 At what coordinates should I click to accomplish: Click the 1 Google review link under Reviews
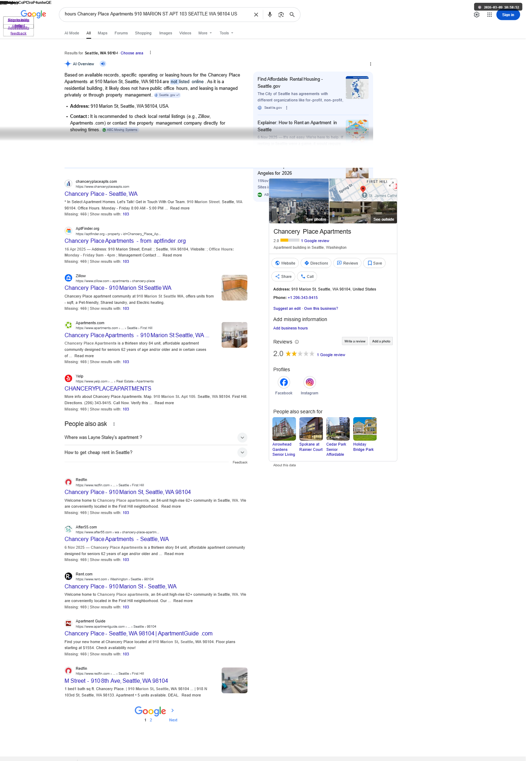(331, 355)
